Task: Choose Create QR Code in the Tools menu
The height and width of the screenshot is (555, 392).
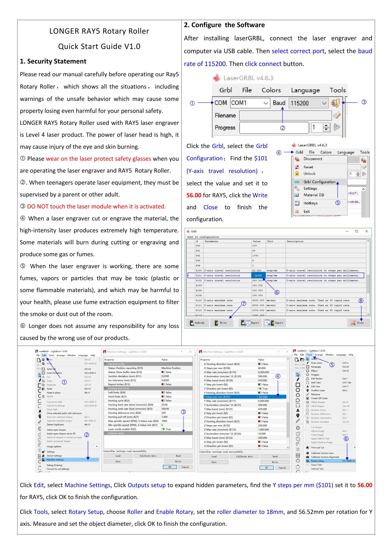Action: click(x=331, y=398)
